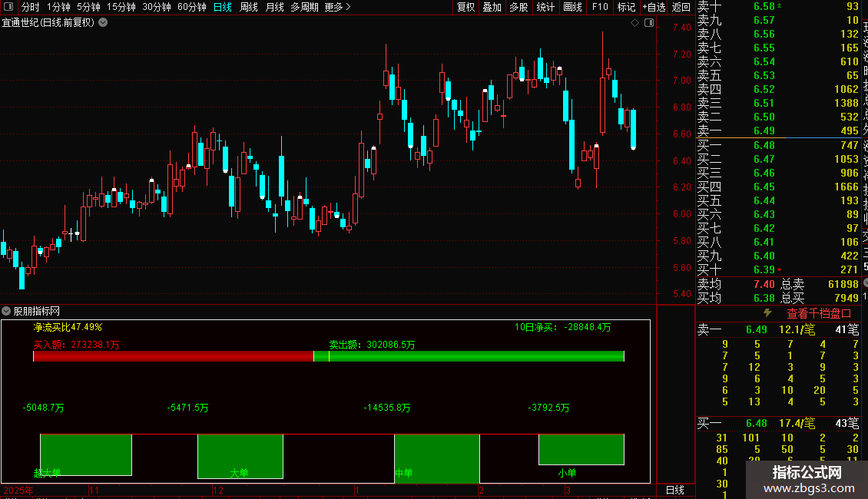Click 买十 price 6.39 row
The height and width of the screenshot is (499, 868).
(777, 269)
